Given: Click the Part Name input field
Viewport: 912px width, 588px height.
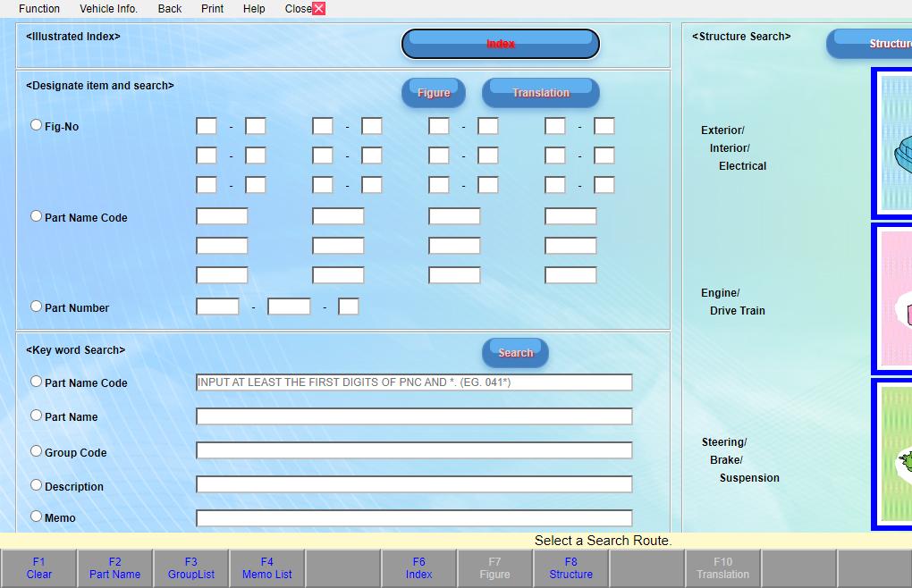Looking at the screenshot, I should coord(414,416).
